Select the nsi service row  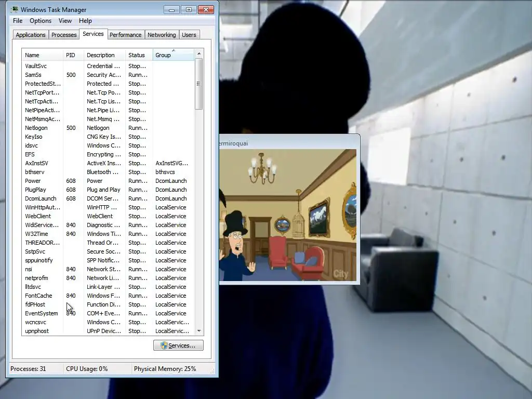point(108,269)
